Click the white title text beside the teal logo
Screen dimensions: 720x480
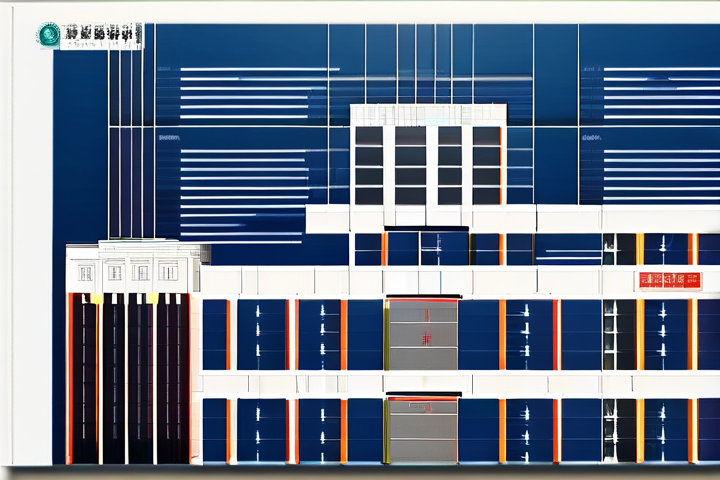pos(103,35)
